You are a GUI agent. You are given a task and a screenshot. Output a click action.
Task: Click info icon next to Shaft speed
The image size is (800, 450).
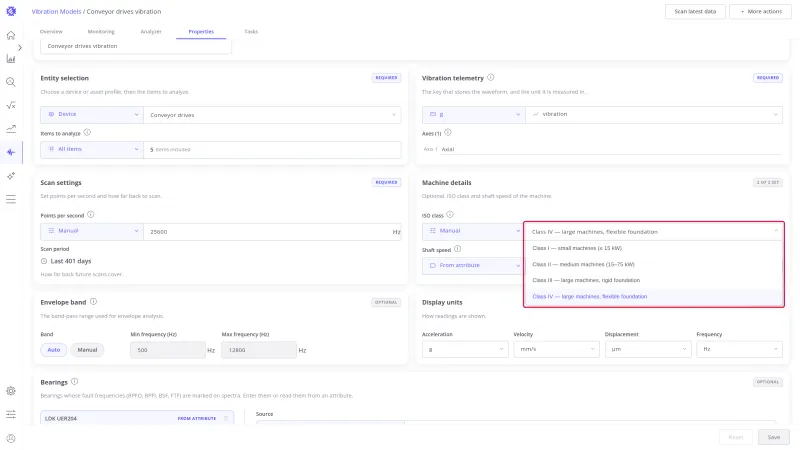pyautogui.click(x=458, y=249)
